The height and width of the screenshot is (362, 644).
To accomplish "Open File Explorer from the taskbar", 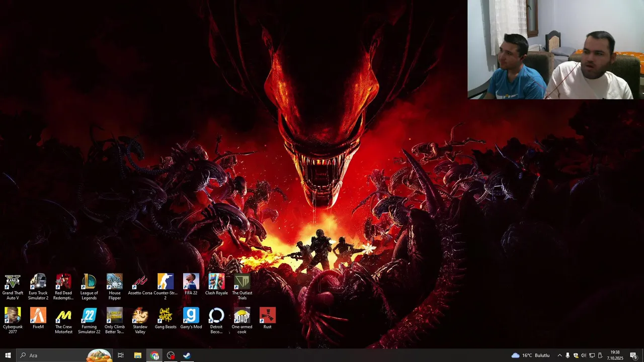I will [137, 355].
